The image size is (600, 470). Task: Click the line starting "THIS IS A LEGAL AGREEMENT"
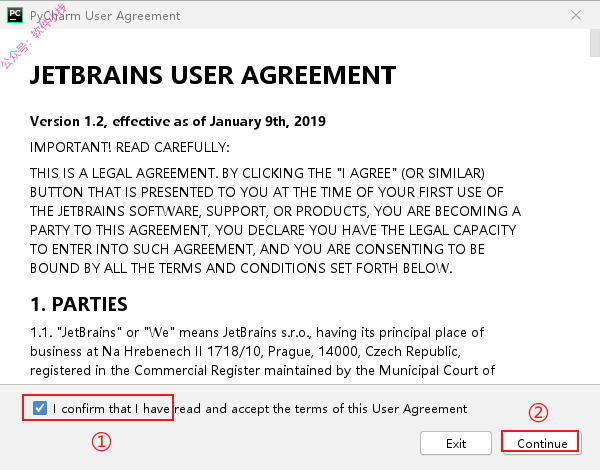point(257,173)
